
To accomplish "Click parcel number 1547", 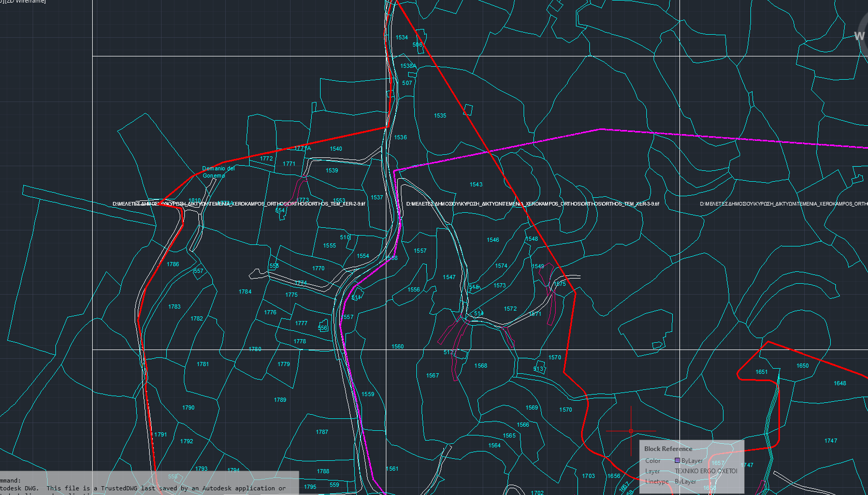I will pos(449,278).
